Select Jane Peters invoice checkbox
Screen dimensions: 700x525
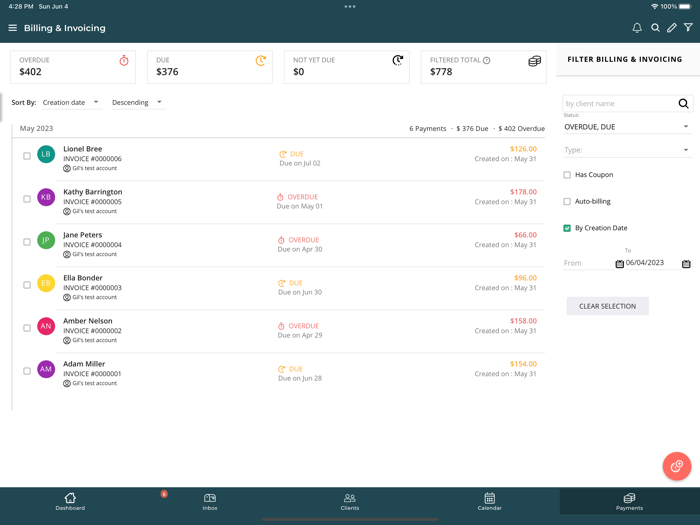pos(27,242)
